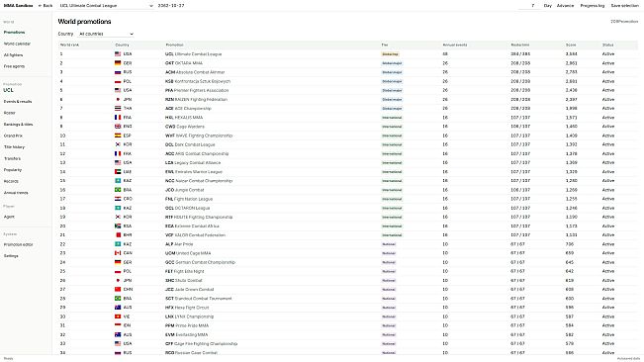
Task: Click the Global top tier badge for UCL
Action: click(390, 54)
